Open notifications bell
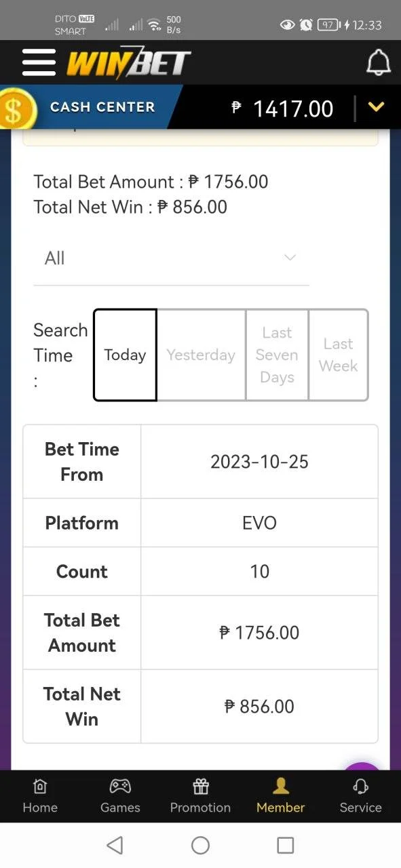Viewport: 401px width, 868px height. pos(379,62)
